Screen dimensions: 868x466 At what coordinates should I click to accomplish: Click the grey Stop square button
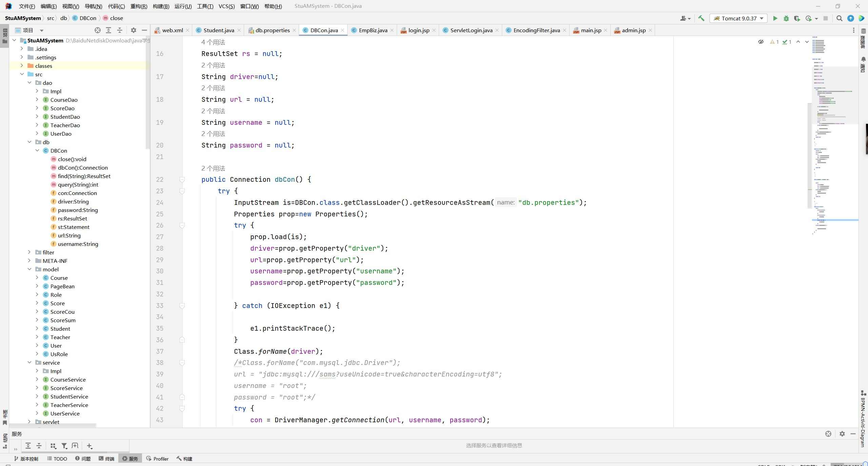826,18
